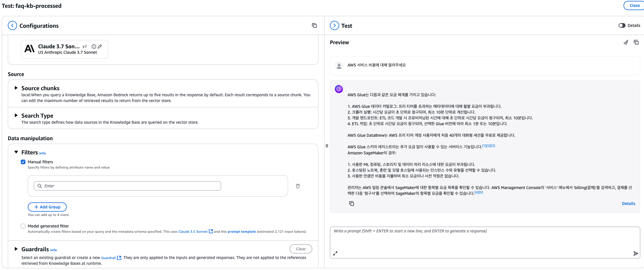Open citation [3] in the response
Viewport: 644px width, 270px height.
click(x=493, y=146)
